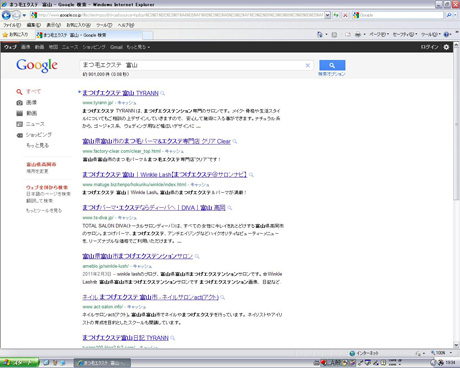Open the 編集 menu
This screenshot has width=460, height=368.
(x=34, y=25)
